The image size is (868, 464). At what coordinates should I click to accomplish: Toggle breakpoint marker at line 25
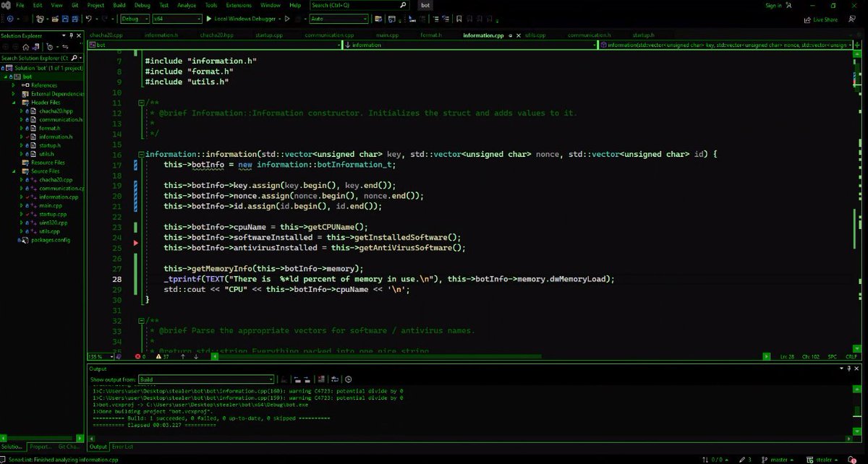pos(135,243)
